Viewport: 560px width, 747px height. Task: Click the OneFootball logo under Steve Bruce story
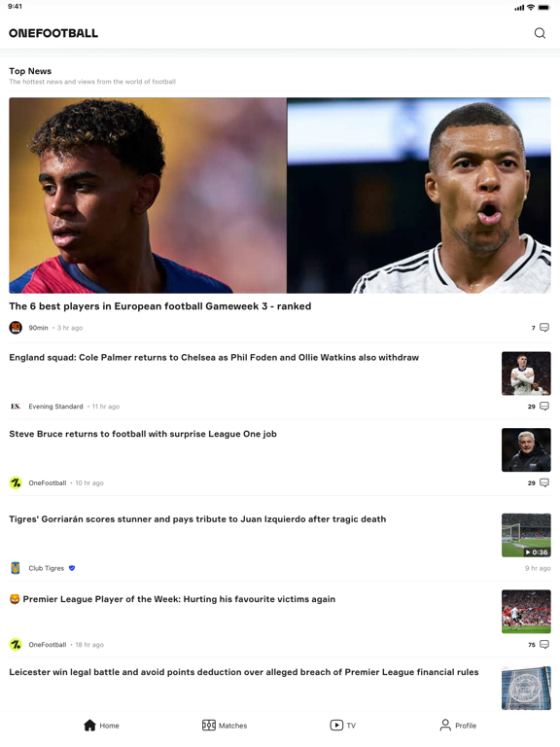tap(16, 482)
